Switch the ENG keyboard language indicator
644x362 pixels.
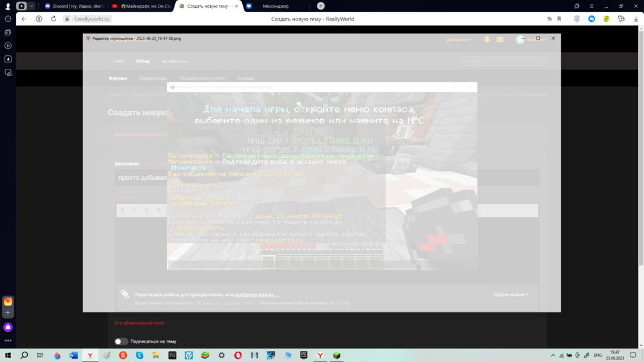coord(598,356)
